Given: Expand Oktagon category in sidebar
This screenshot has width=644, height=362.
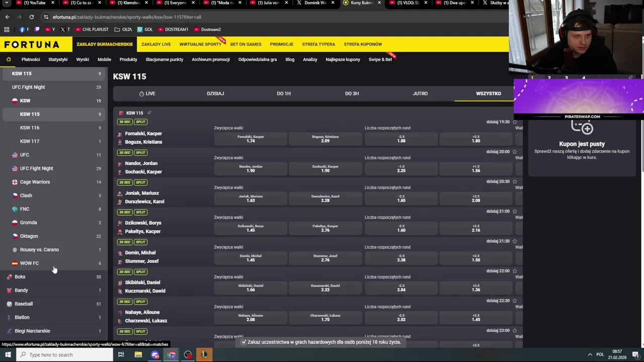Looking at the screenshot, I should [x=53, y=236].
